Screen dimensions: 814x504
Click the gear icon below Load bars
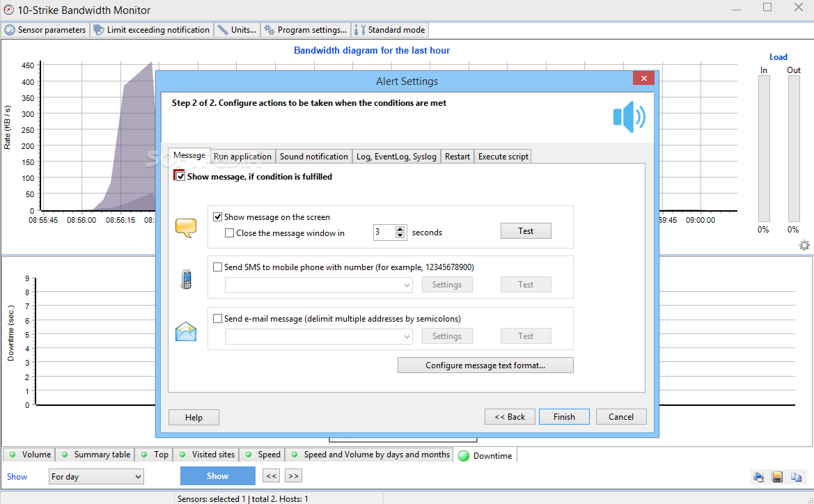click(x=804, y=246)
